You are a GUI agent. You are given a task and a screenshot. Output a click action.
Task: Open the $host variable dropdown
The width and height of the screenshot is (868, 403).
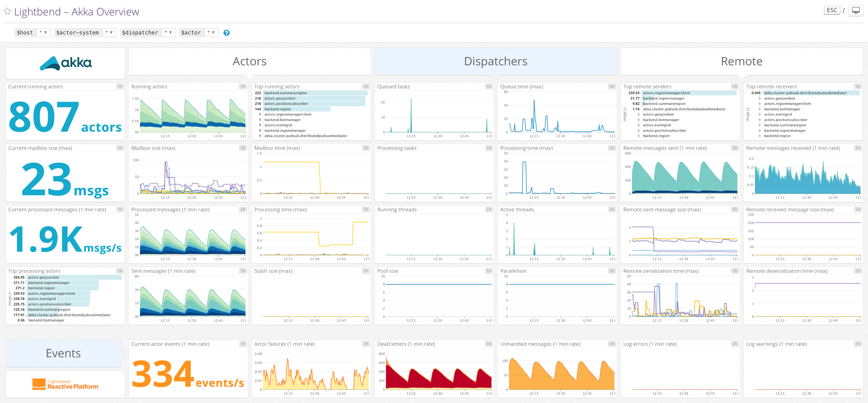pyautogui.click(x=44, y=32)
